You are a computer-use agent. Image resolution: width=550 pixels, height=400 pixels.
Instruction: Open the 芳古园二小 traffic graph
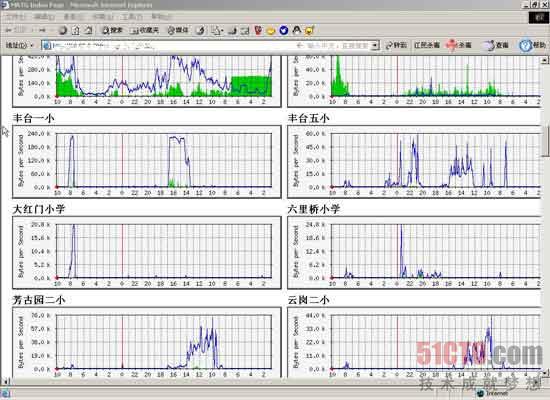point(147,342)
